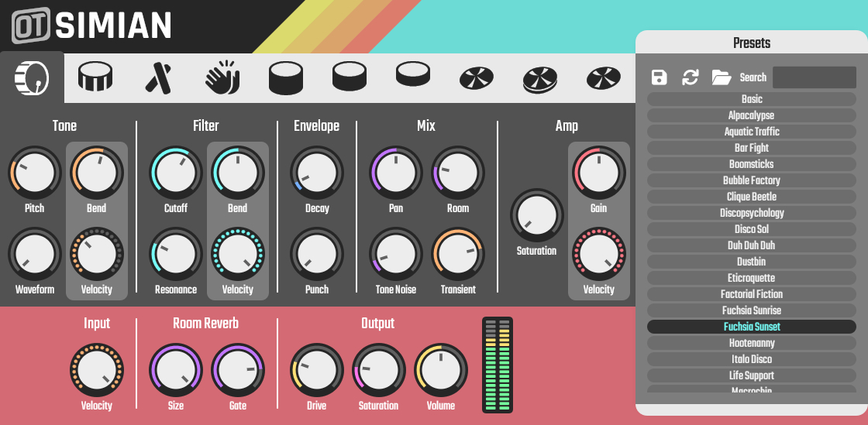Select the medium-height tom drum tab
Image resolution: width=868 pixels, height=425 pixels.
coord(350,77)
